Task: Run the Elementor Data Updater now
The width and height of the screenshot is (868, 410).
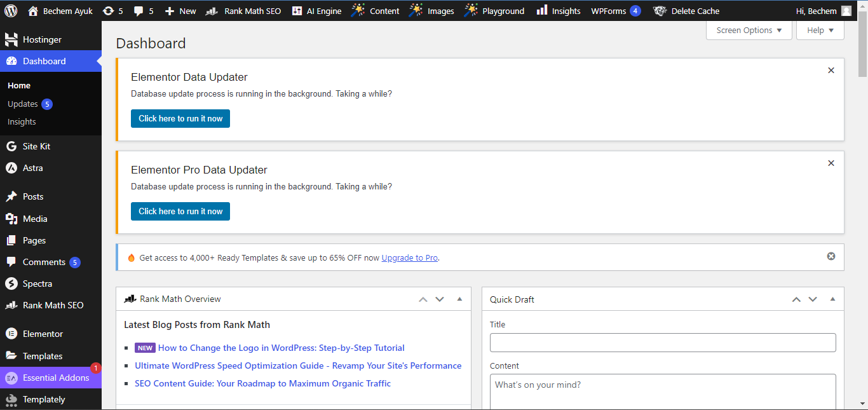Action: (180, 118)
